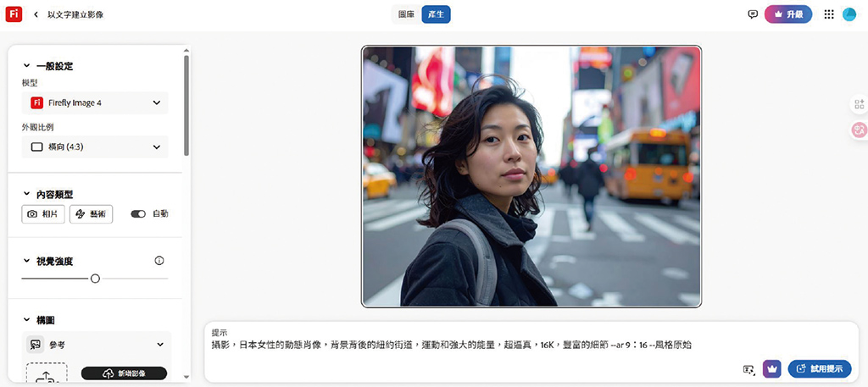Click the pink translate icon on right edge
The width and height of the screenshot is (868, 387).
[859, 130]
